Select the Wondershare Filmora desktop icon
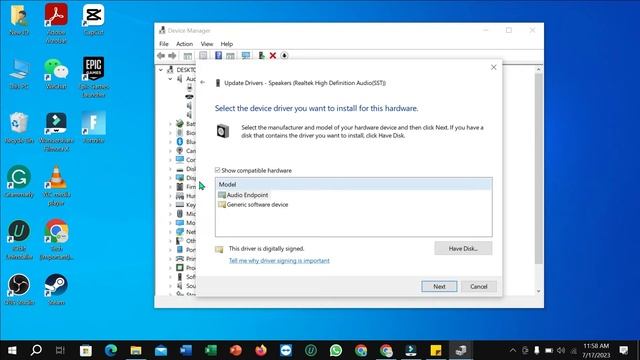640x360 pixels. pyautogui.click(x=56, y=131)
